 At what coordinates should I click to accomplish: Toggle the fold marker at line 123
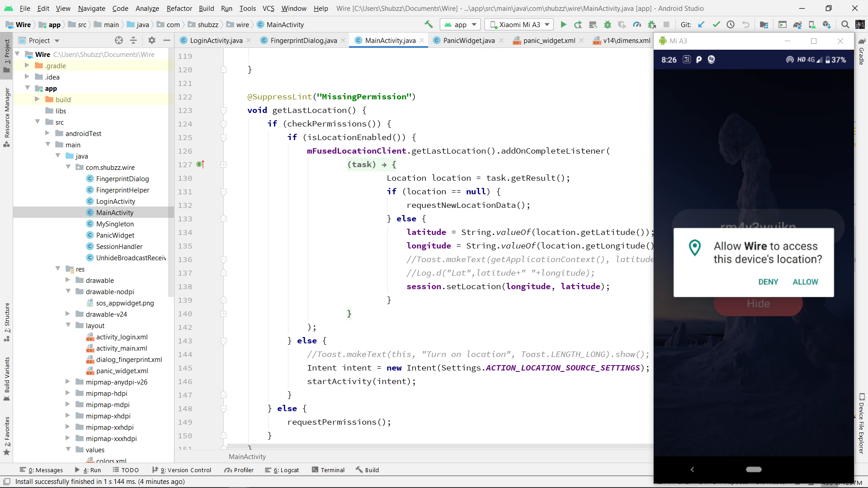(x=223, y=110)
